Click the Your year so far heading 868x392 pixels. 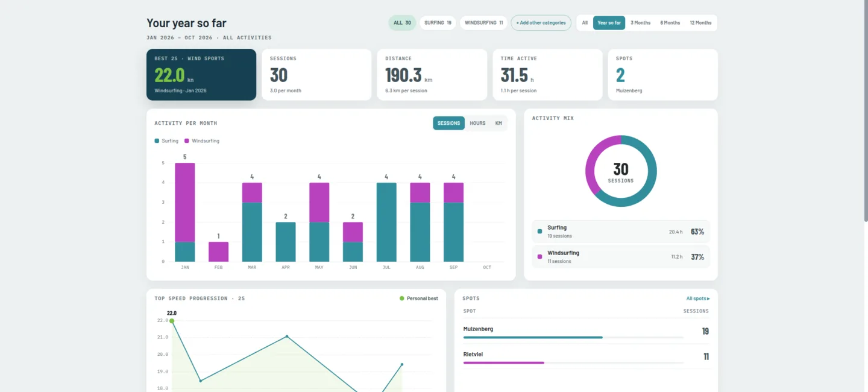pyautogui.click(x=186, y=23)
